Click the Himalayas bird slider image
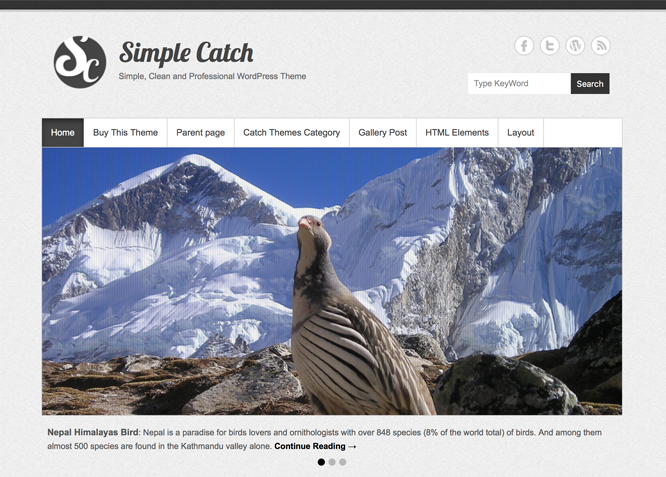 point(332,281)
